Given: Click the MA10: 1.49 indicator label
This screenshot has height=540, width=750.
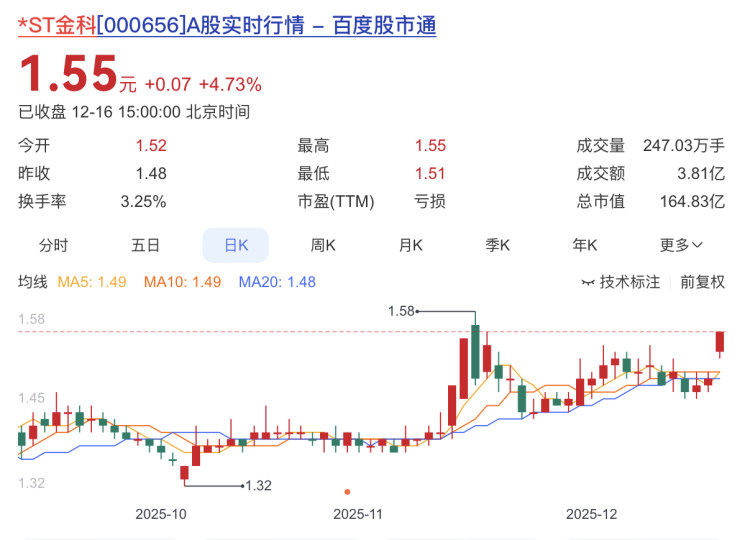Looking at the screenshot, I should click(x=183, y=282).
